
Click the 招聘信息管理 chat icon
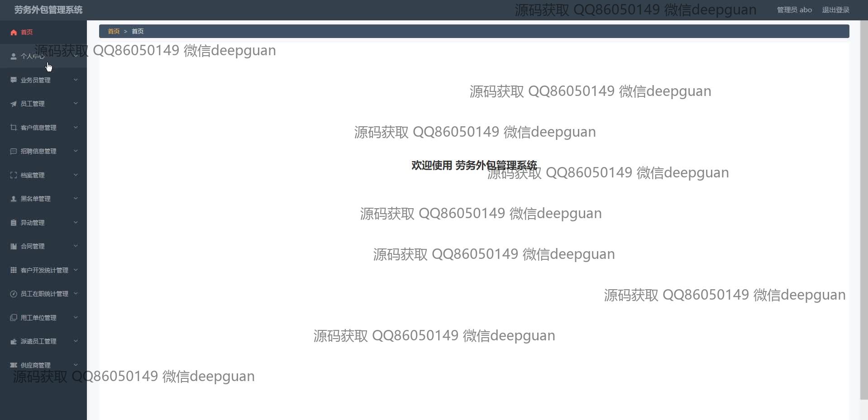(x=14, y=151)
